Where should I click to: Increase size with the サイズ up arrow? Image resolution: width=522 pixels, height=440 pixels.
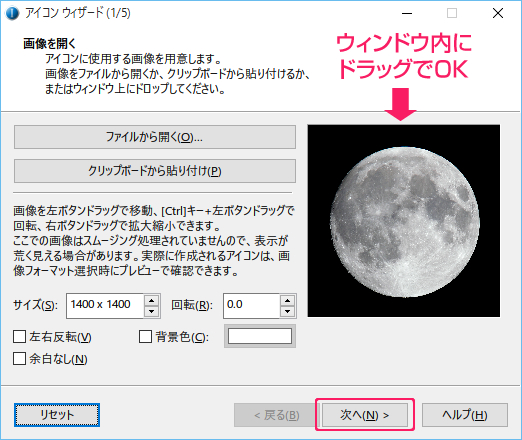[x=152, y=300]
